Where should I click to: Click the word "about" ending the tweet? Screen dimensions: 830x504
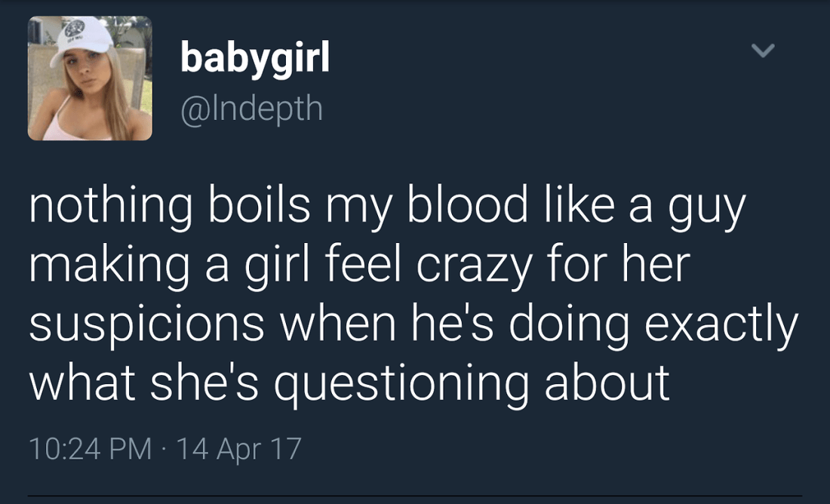click(x=607, y=383)
